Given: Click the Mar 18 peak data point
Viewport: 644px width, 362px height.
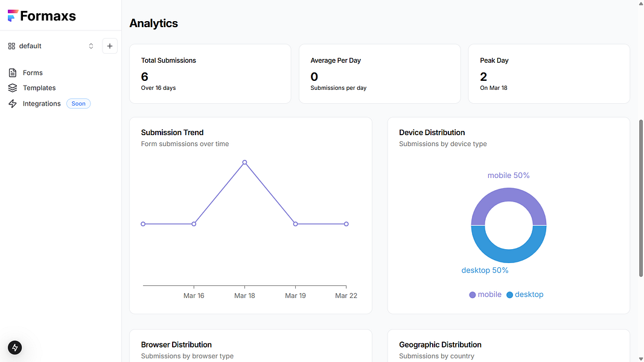Looking at the screenshot, I should [x=244, y=162].
